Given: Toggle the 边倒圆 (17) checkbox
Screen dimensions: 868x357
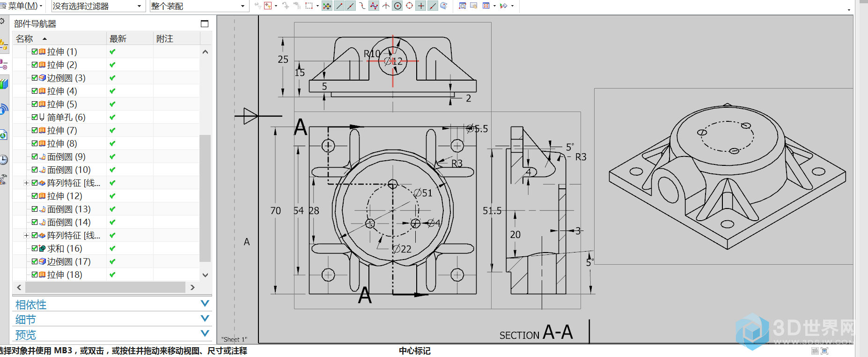Looking at the screenshot, I should tap(35, 261).
